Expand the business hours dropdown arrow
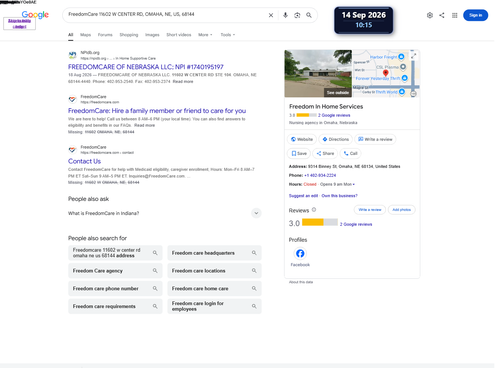The height and width of the screenshot is (368, 500). click(x=354, y=184)
